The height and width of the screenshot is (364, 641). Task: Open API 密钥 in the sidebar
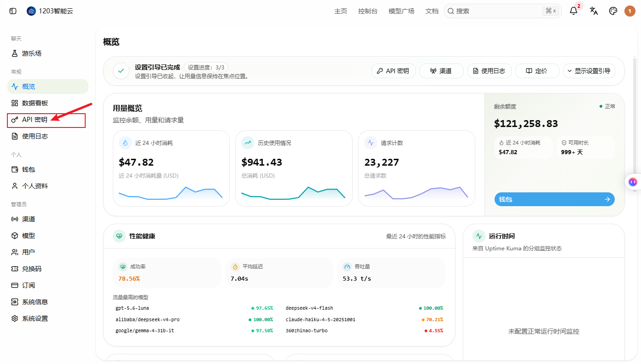click(48, 120)
